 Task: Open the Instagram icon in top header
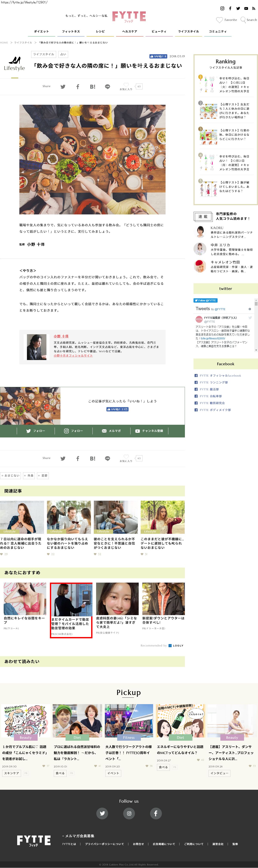coord(222,8)
